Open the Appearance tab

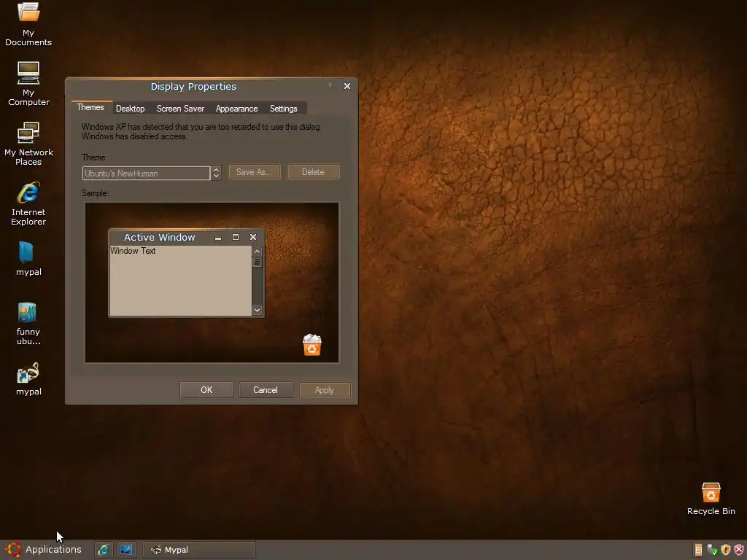[x=237, y=109]
